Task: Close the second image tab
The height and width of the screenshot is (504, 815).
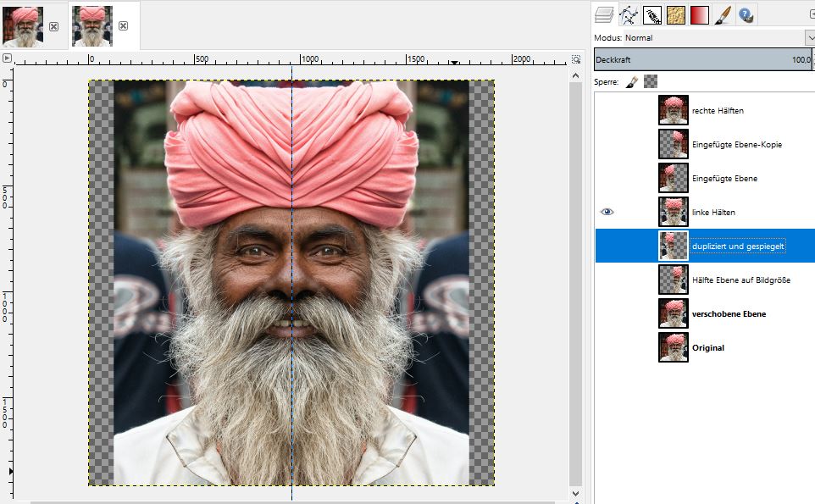Action: 123,26
